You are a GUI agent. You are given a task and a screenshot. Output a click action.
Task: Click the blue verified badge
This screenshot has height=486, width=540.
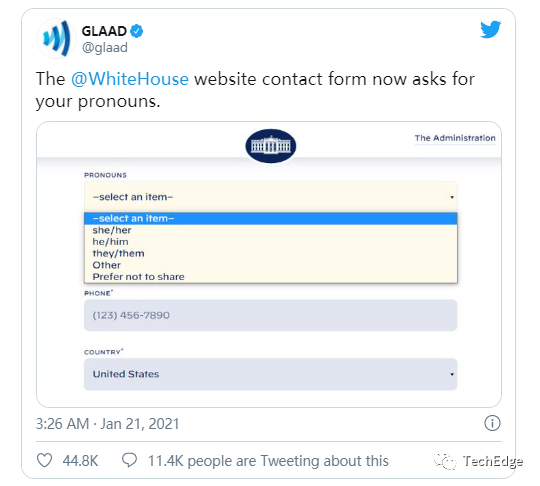coord(137,31)
